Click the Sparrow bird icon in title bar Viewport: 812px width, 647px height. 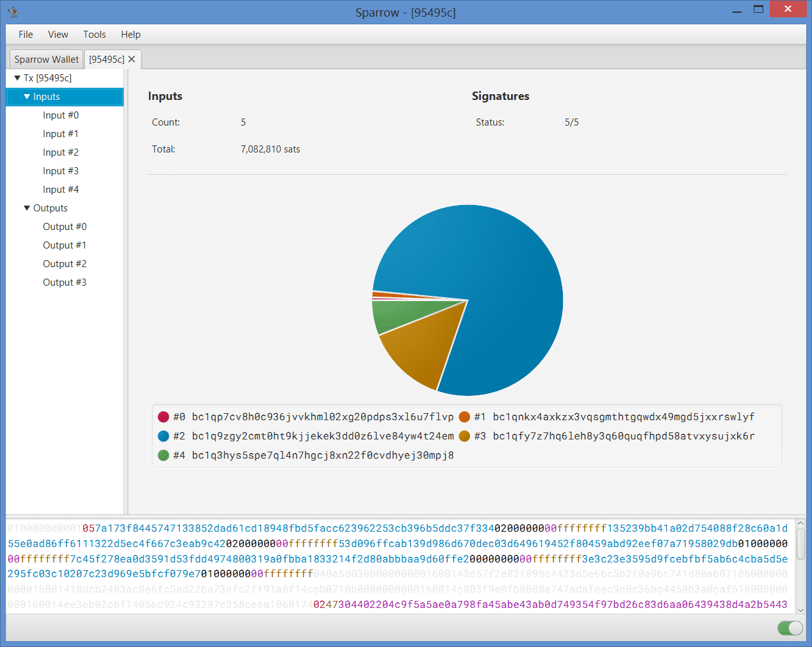(x=13, y=12)
